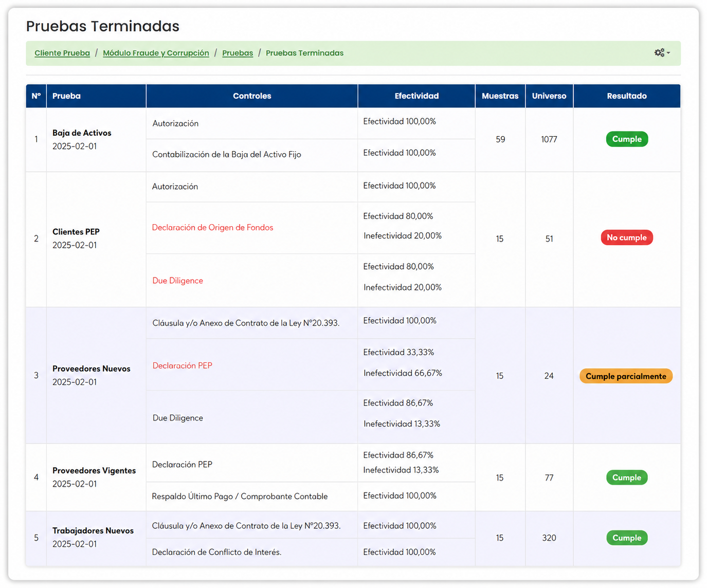Click Declaración PEP control under Proveedores Nuevos
This screenshot has height=588, width=707.
(x=183, y=365)
